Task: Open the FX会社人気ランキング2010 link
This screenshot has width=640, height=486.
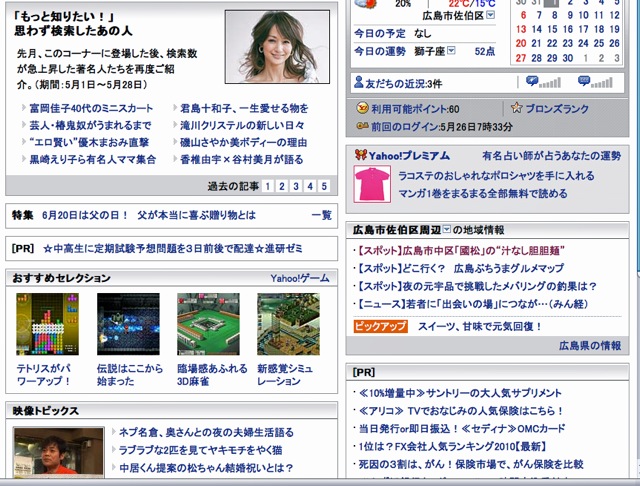Action: (452, 446)
